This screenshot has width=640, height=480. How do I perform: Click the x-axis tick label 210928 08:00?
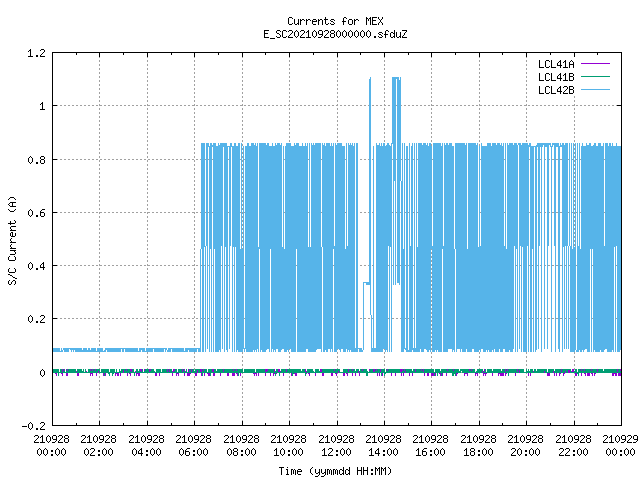click(x=241, y=446)
